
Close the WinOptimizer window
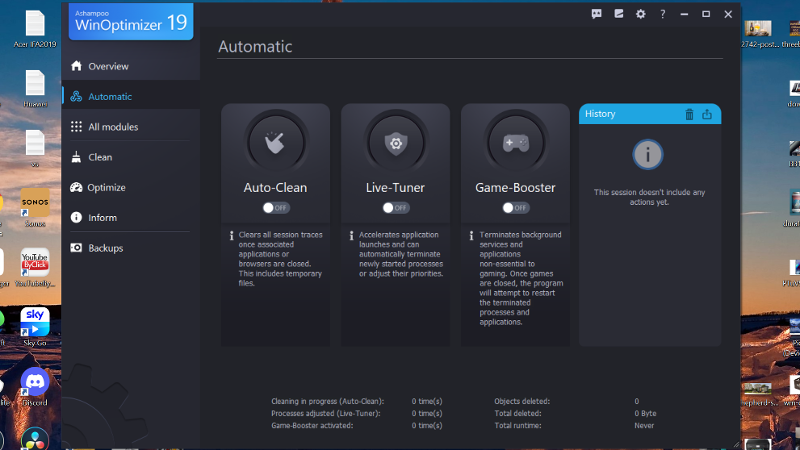(728, 14)
